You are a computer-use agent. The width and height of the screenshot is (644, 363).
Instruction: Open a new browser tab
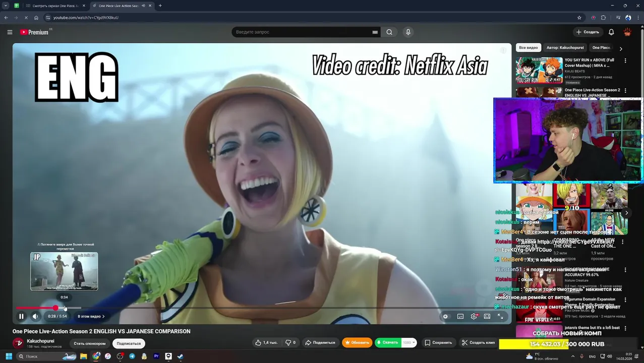160,6
